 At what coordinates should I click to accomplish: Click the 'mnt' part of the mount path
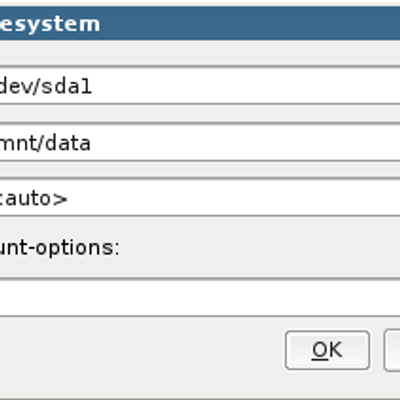point(17,143)
